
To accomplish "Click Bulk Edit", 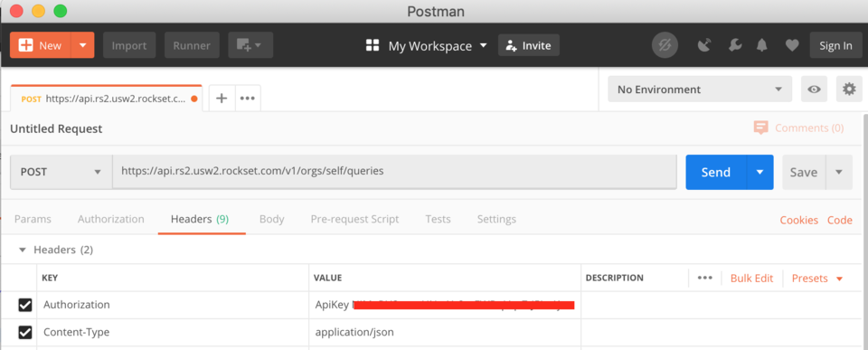I will click(x=751, y=278).
